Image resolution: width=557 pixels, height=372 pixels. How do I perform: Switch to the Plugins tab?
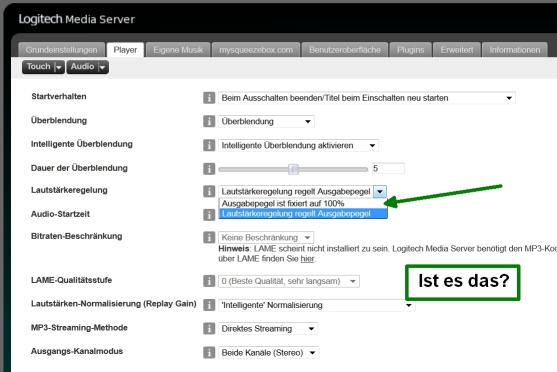pyautogui.click(x=411, y=50)
